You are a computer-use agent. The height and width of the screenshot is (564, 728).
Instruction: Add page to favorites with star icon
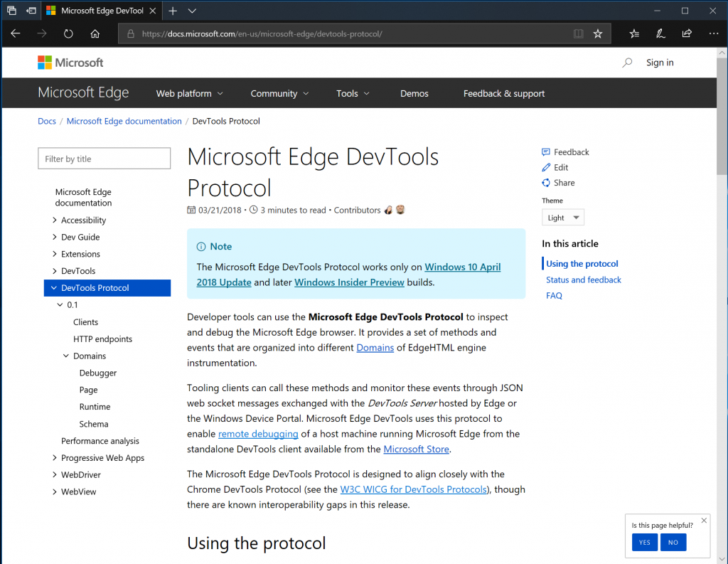[597, 33]
